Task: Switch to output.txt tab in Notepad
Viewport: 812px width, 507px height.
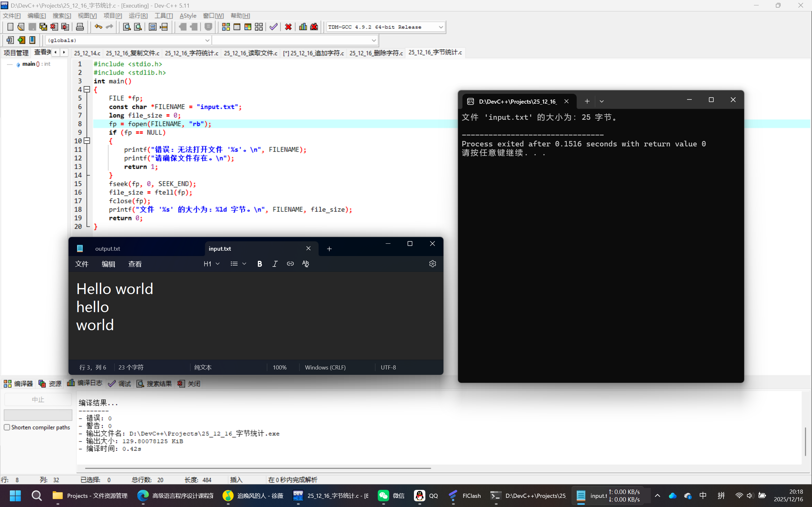Action: 108,248
